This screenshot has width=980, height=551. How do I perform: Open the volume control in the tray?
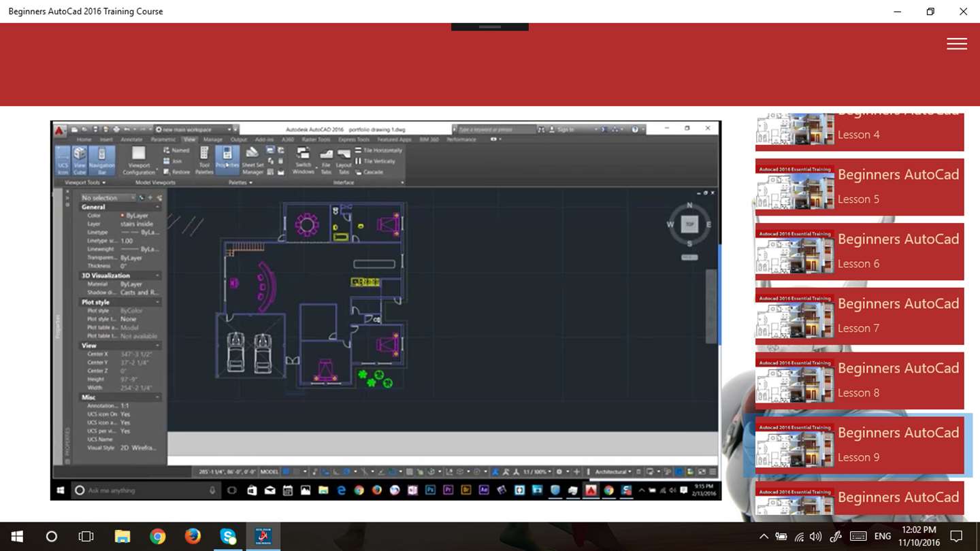(x=815, y=537)
